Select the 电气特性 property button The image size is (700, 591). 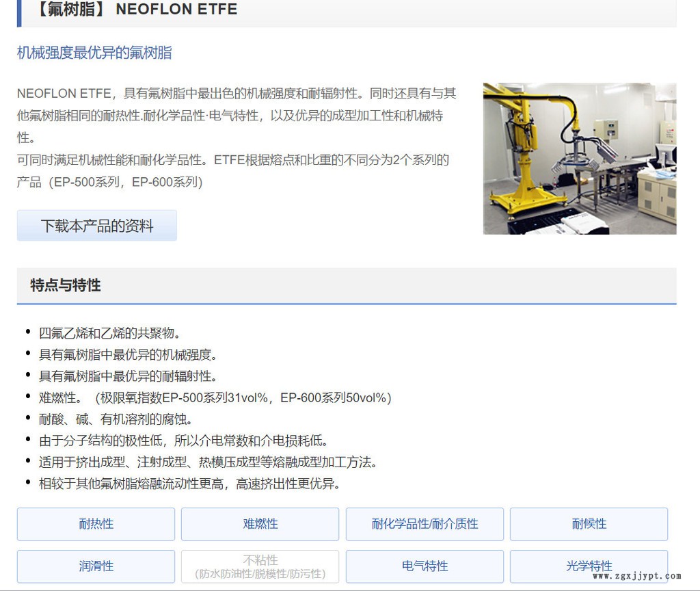(x=425, y=566)
